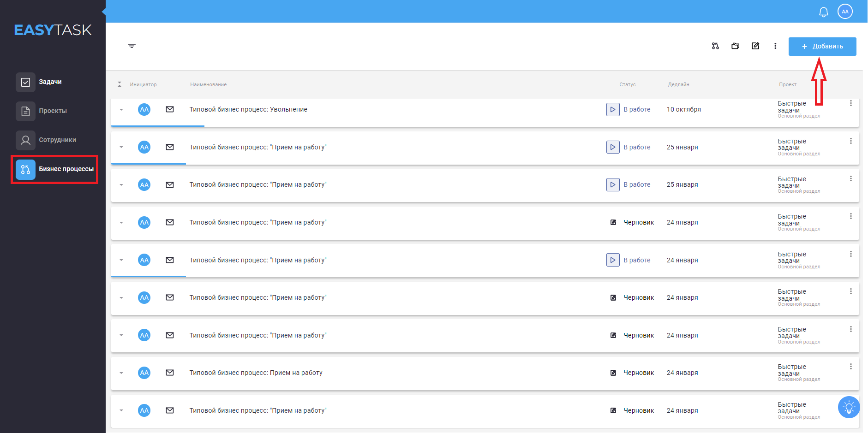Collapse all rows using header arrows icon
Image resolution: width=868 pixels, height=433 pixels.
click(x=120, y=84)
